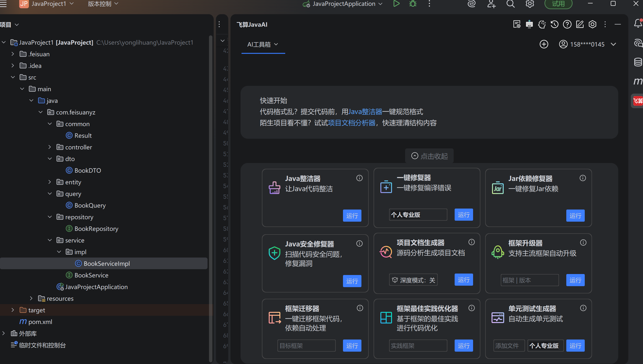Click the history clock icon in JavaAI panel
Viewport: 643px width, 364px height.
[x=554, y=24]
